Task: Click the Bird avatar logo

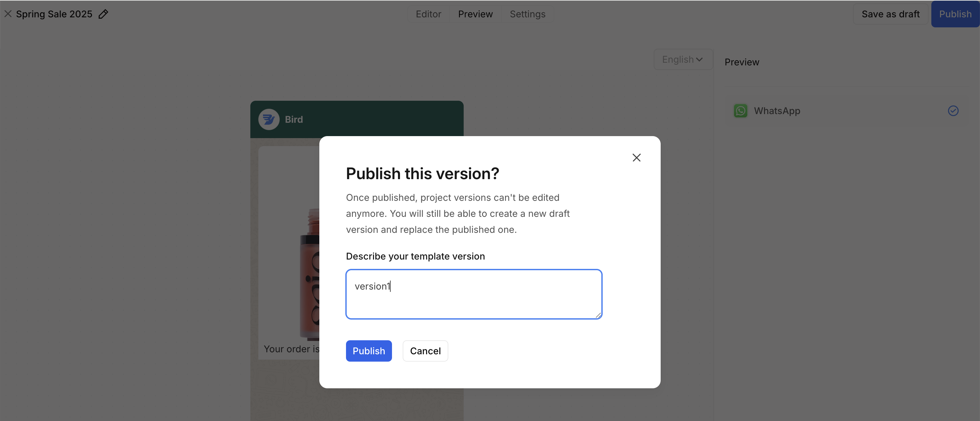Action: pyautogui.click(x=269, y=119)
